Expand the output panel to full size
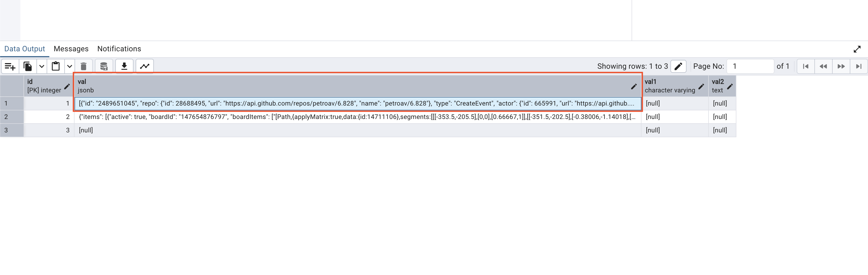 [x=857, y=49]
